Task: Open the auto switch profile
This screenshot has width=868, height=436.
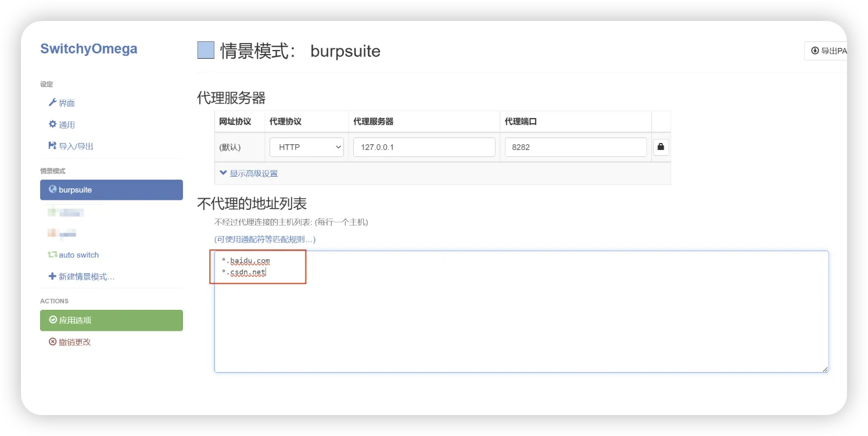Action: [x=78, y=255]
